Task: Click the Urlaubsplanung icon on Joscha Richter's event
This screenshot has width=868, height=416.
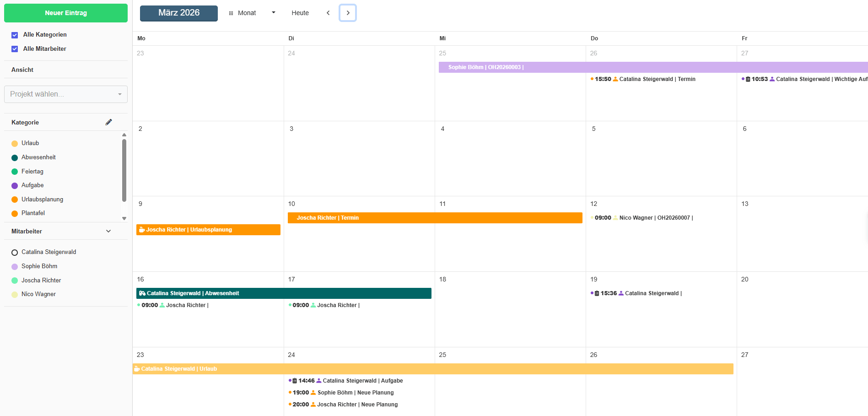Action: click(x=142, y=230)
